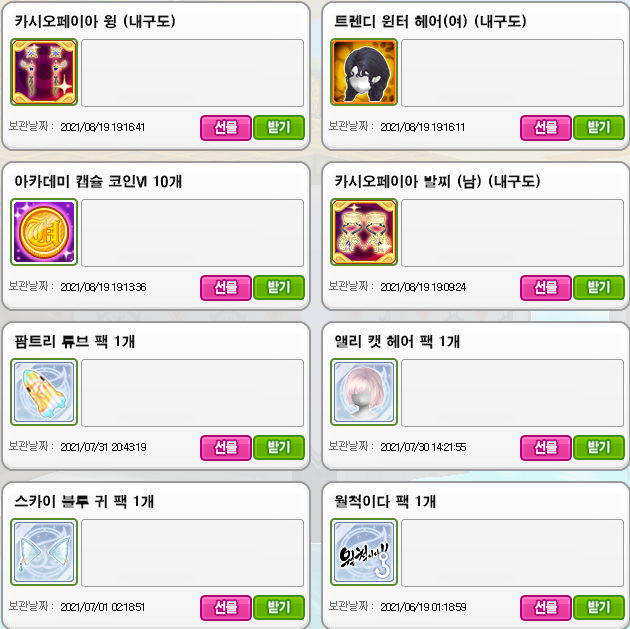
Task: Select the 앨리 캣 헤어 pink hair icon
Action: pyautogui.click(x=364, y=392)
